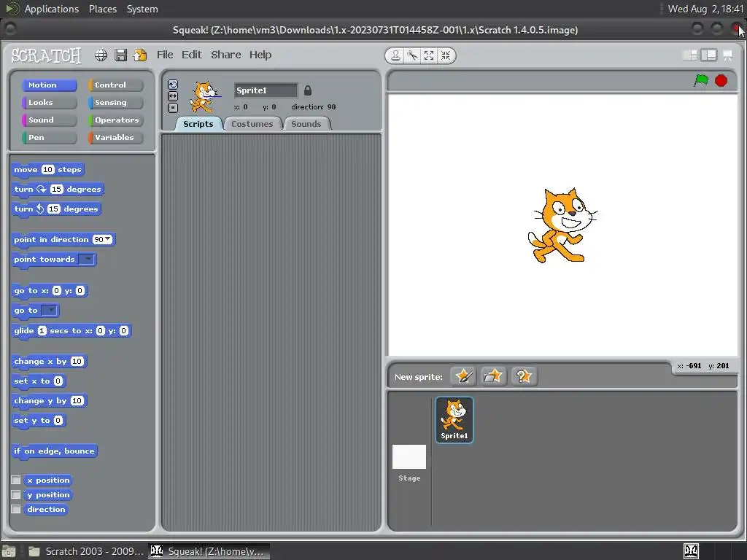
Task: Open the Share menu
Action: 226,55
